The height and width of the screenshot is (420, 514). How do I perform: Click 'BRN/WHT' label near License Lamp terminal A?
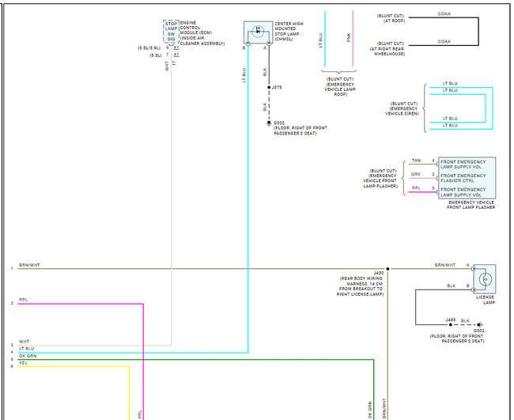(x=445, y=265)
